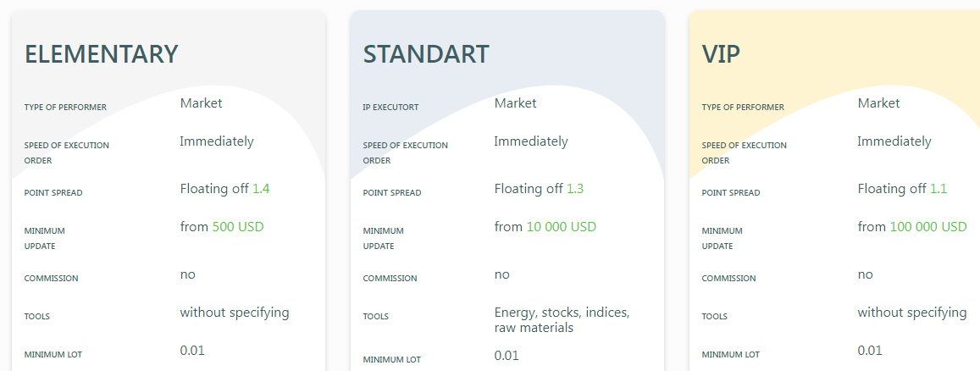Viewport: 980px width, 371px height.
Task: Select the 100 000 USD minimum amount
Action: click(x=928, y=227)
